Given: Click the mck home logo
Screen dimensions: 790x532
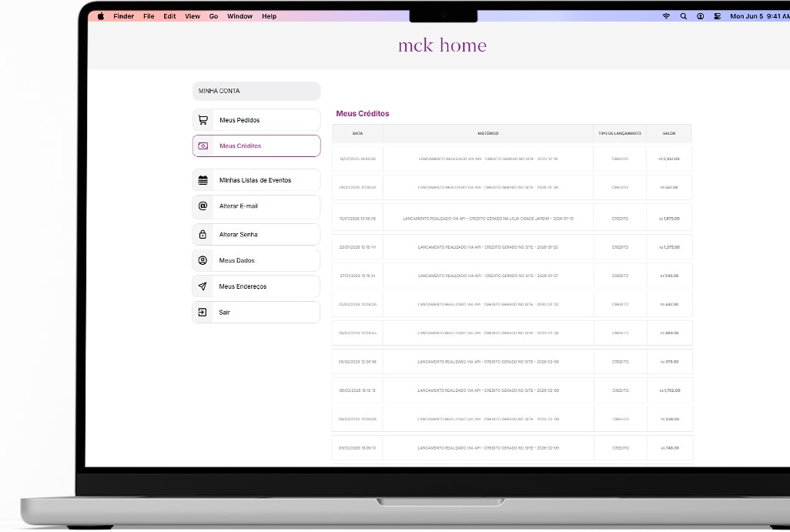Looking at the screenshot, I should [442, 45].
